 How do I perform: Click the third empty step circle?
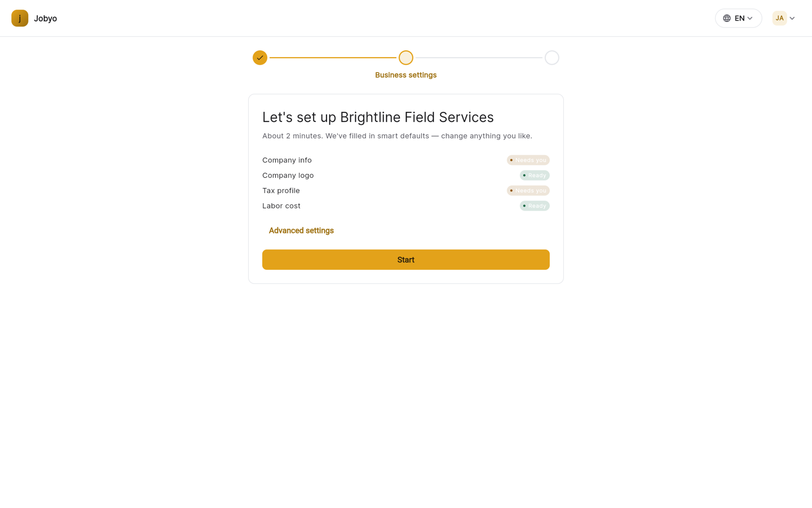[x=552, y=58]
